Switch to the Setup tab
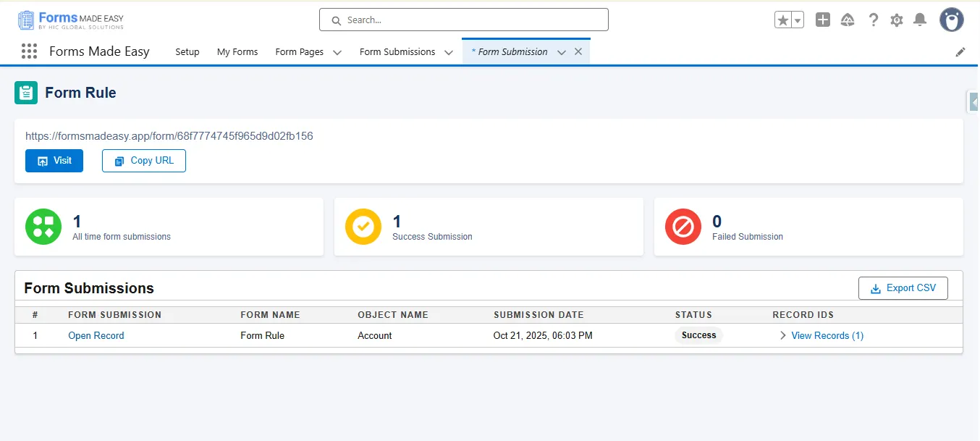 point(187,52)
